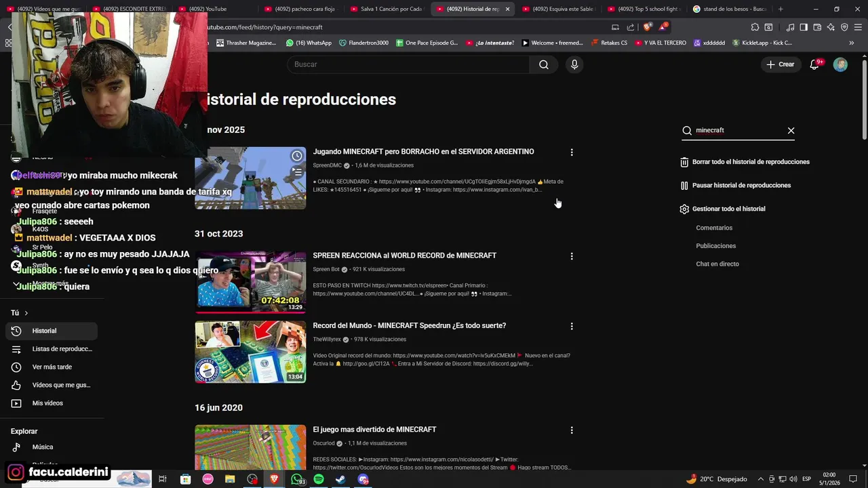This screenshot has height=488, width=868.
Task: Close the Historial de reproducciones tab
Action: (x=507, y=9)
